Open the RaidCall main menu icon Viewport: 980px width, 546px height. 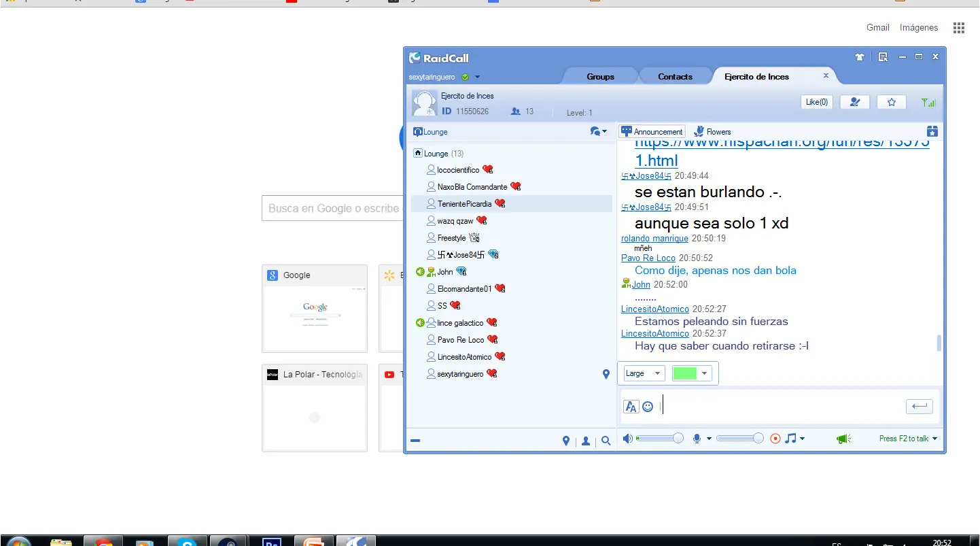point(883,57)
